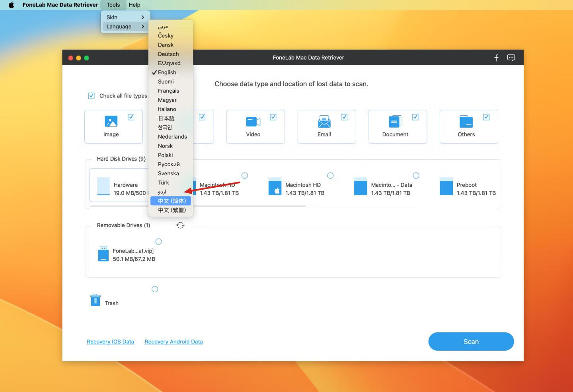This screenshot has height=392, width=573.
Task: Click the Scan button
Action: pos(471,342)
